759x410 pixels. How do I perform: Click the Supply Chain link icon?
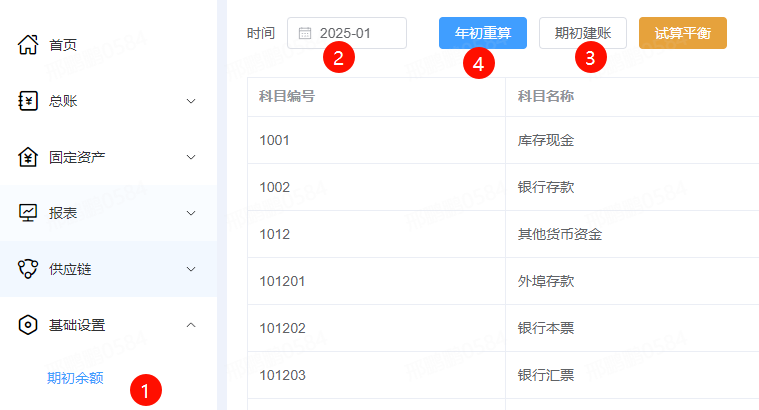click(29, 269)
